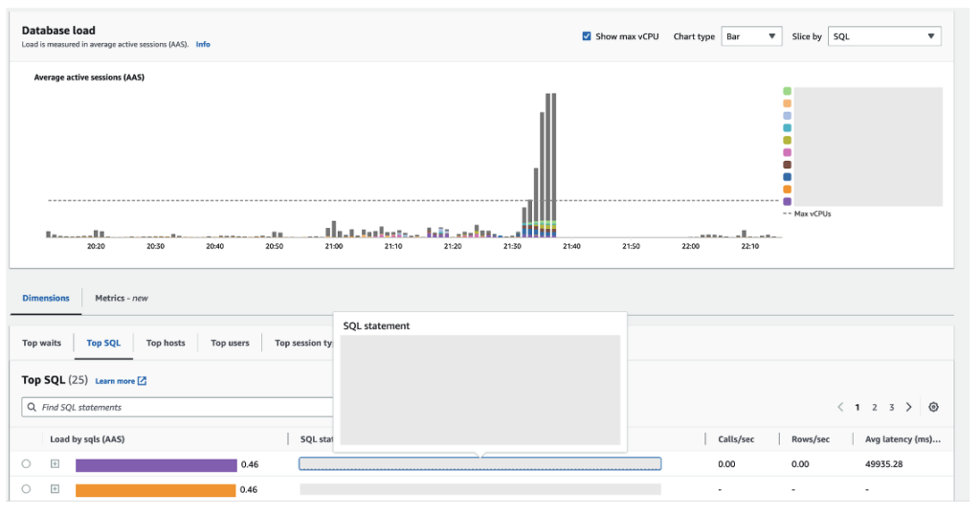Open the Learn more link
Screen dimensions: 980x516
(115, 381)
